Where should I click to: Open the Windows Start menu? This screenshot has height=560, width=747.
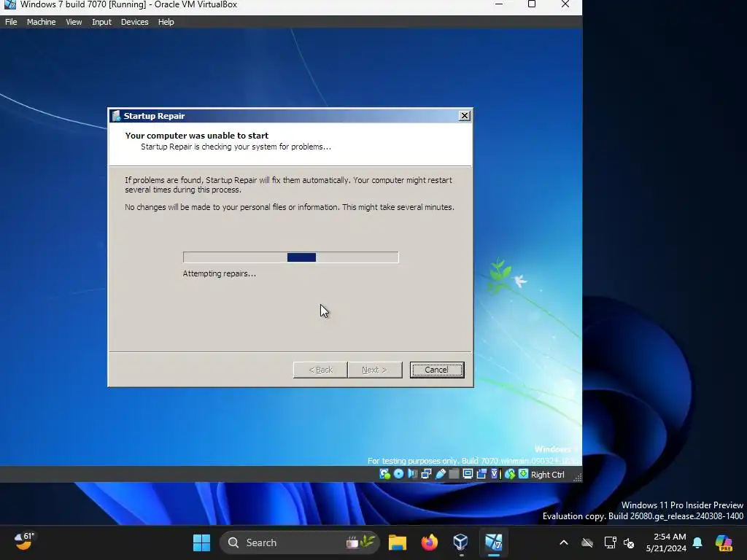tap(201, 542)
